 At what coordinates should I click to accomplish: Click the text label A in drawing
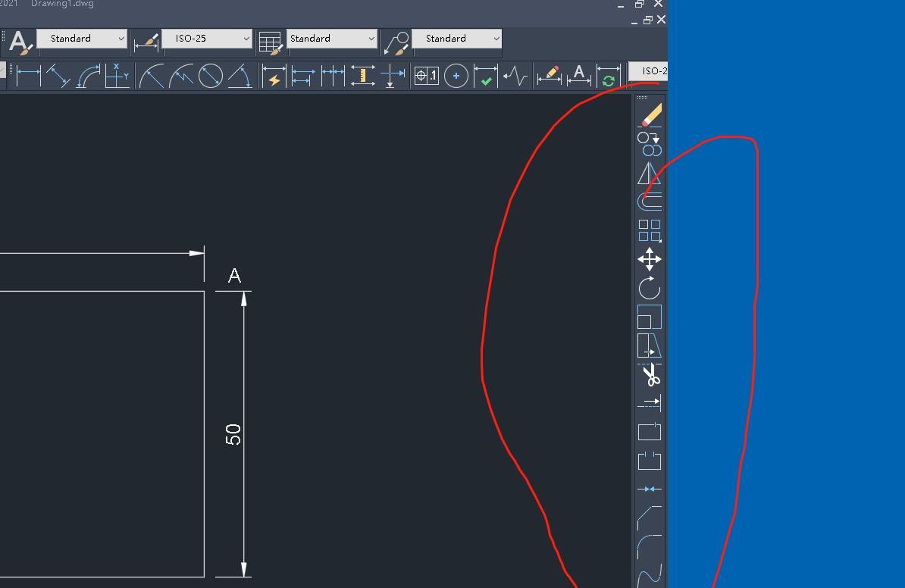coord(234,275)
